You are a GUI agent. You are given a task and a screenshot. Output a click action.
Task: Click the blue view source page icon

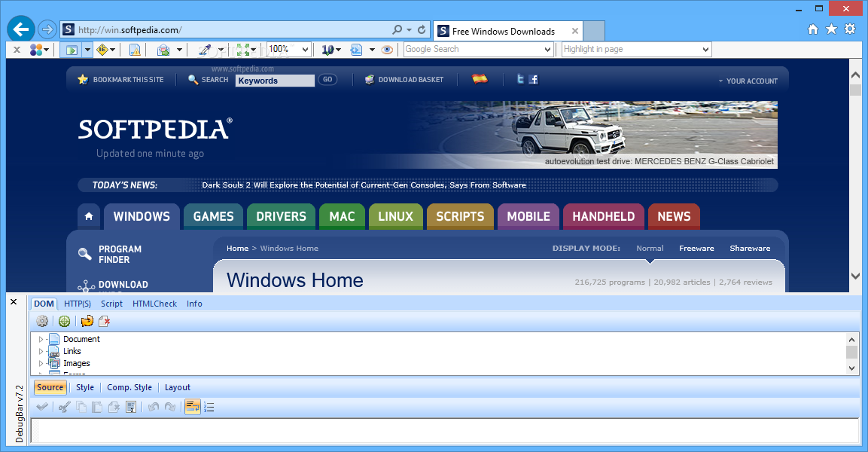point(356,50)
